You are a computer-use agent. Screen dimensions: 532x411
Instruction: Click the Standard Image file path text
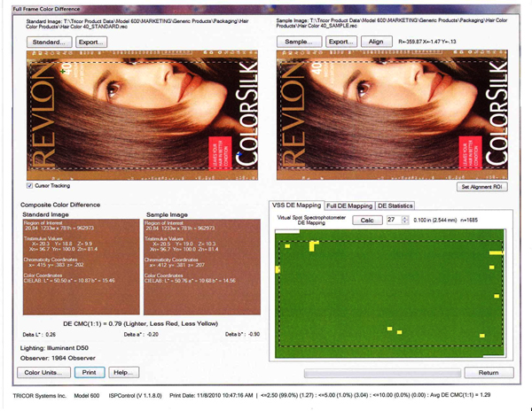point(137,24)
